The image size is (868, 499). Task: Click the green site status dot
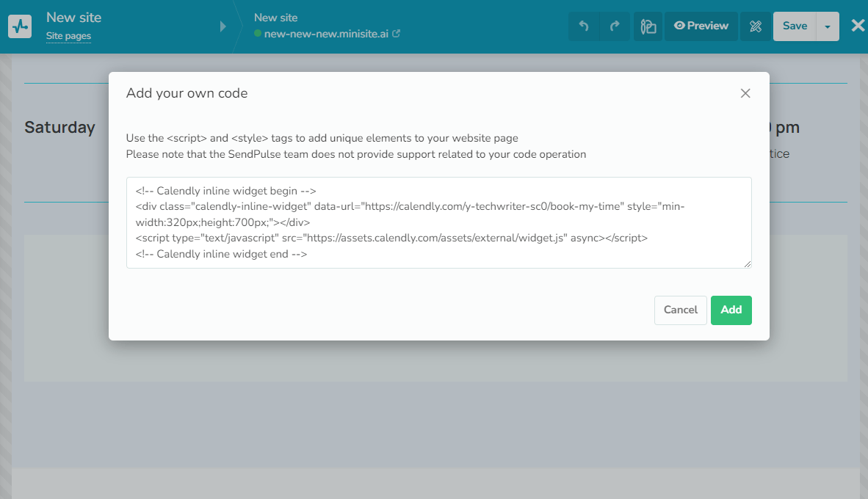[258, 34]
